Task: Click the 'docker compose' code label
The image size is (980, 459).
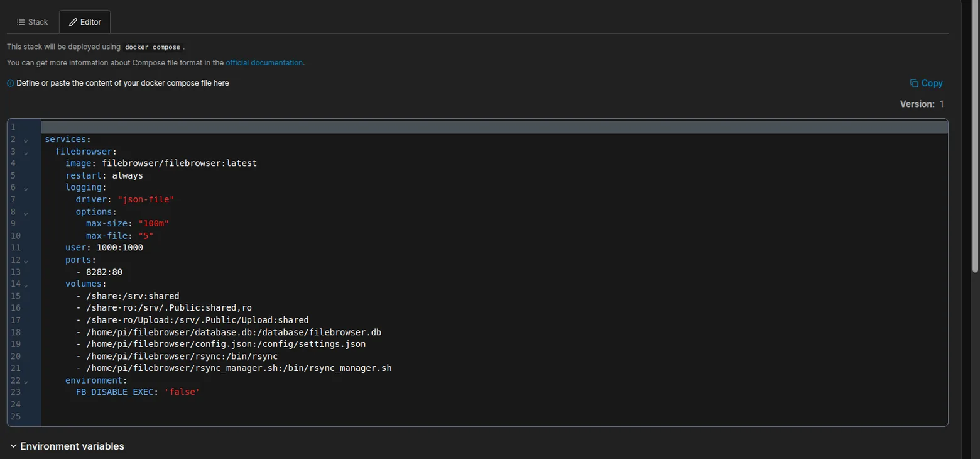Action: 153,47
